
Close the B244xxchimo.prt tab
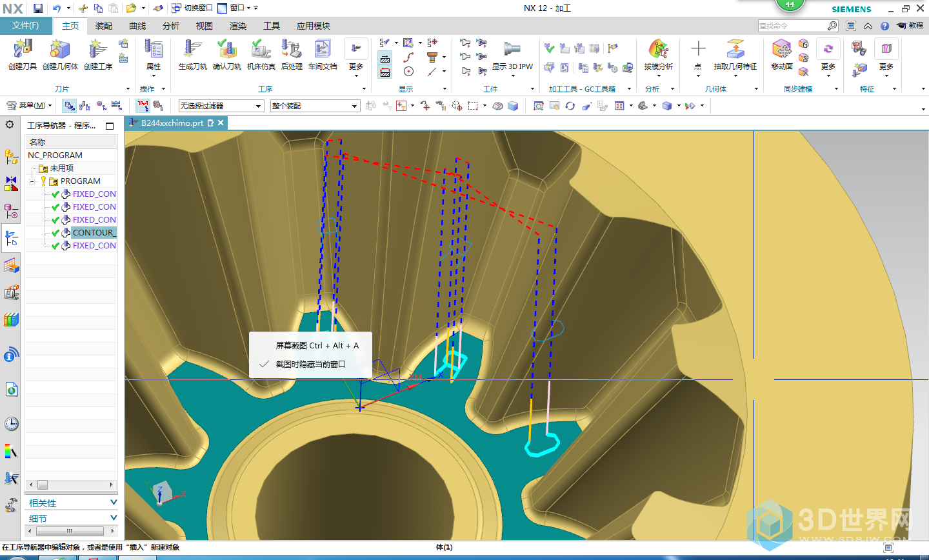[x=221, y=123]
